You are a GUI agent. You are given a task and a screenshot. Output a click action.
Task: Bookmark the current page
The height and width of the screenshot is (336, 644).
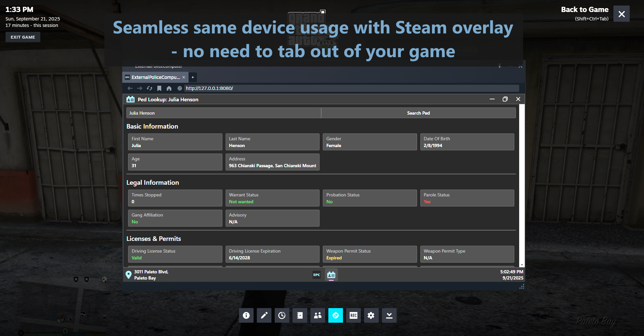coord(159,88)
